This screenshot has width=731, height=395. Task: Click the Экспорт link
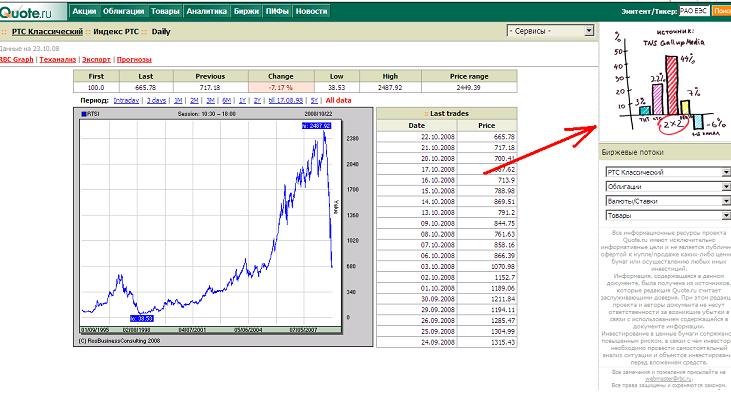(x=96, y=59)
